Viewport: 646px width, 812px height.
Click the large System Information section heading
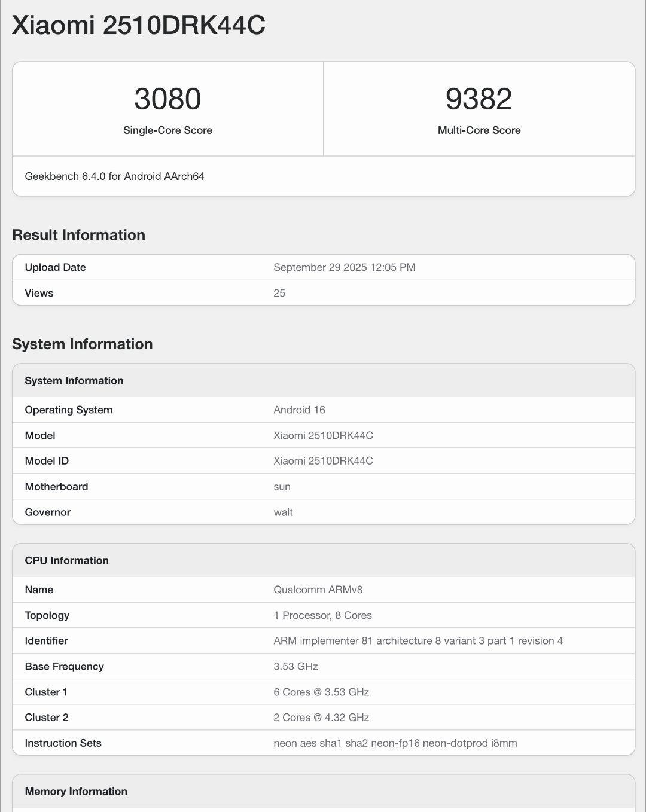click(83, 344)
